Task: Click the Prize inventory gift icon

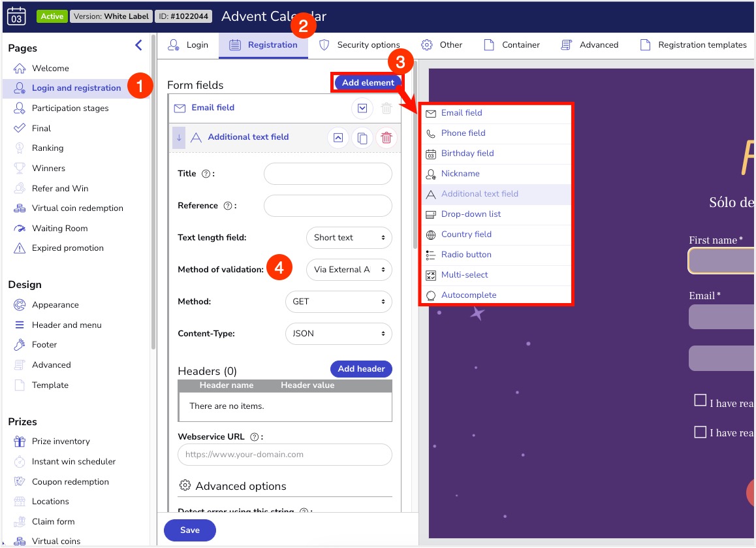Action: point(20,442)
